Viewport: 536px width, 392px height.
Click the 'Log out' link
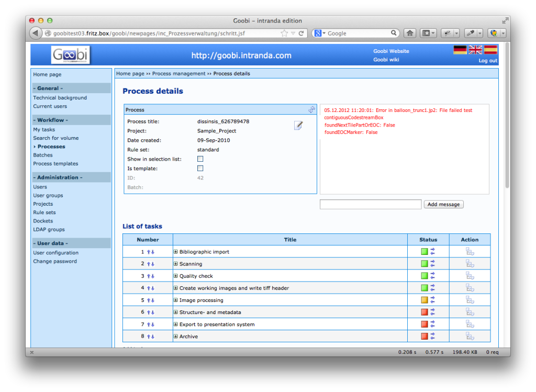(488, 61)
